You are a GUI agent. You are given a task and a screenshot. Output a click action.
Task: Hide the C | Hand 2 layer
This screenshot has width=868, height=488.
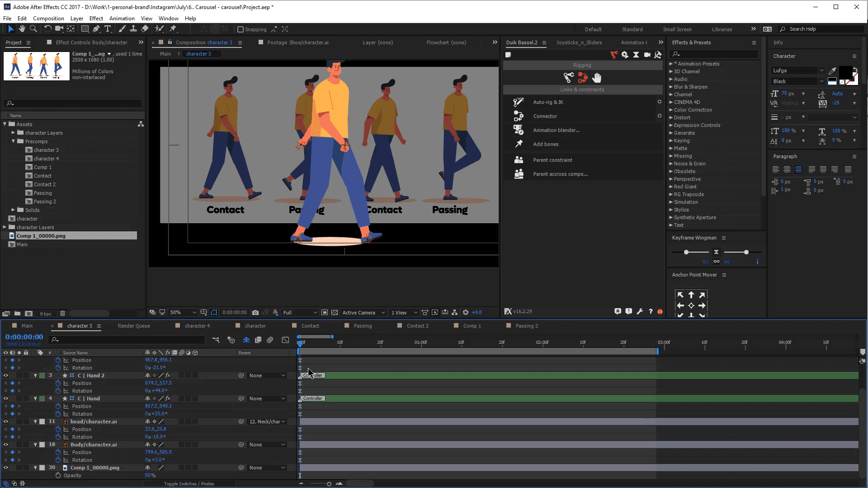click(x=6, y=375)
